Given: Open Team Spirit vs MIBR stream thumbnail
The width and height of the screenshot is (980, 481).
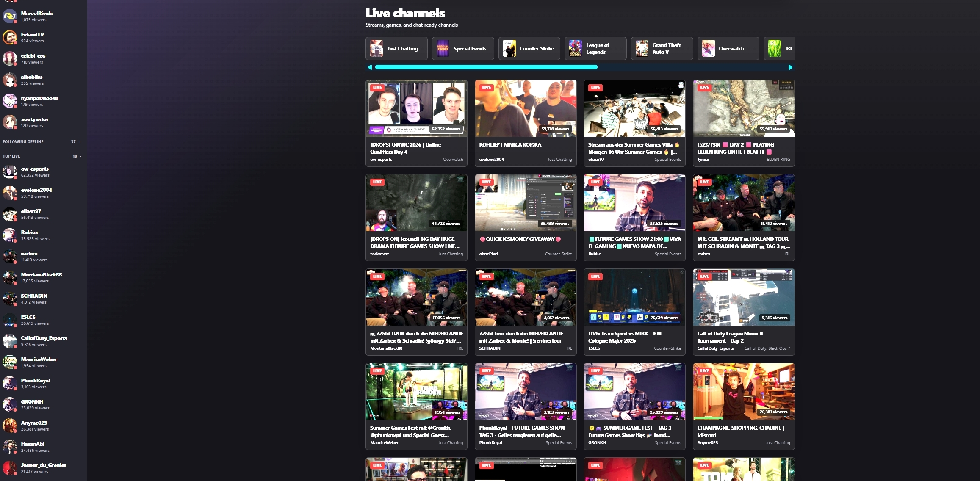Looking at the screenshot, I should pos(634,297).
